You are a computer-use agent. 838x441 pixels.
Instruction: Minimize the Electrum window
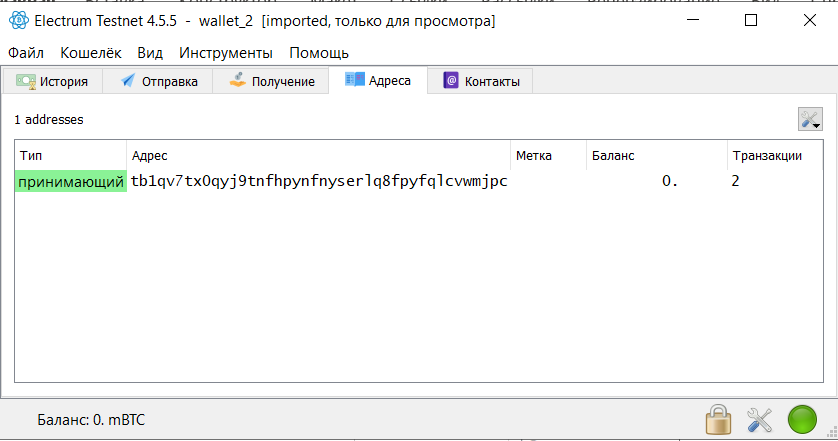click(x=693, y=20)
